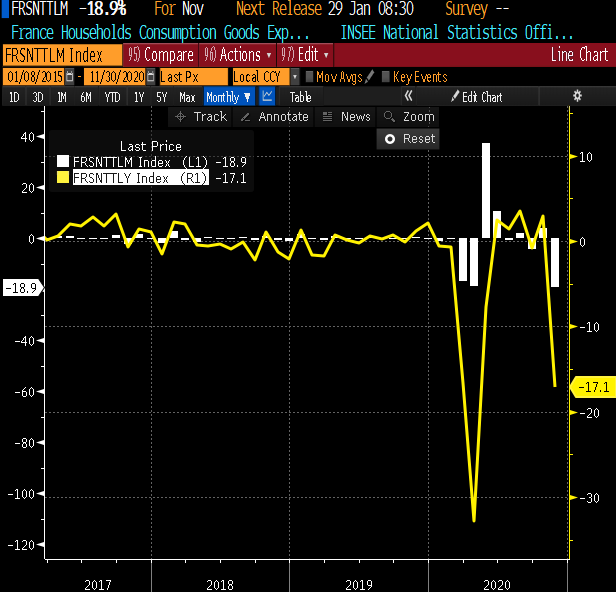Click the Mov Avgs pencil edit icon
Screen dimensions: 616x592
click(371, 77)
